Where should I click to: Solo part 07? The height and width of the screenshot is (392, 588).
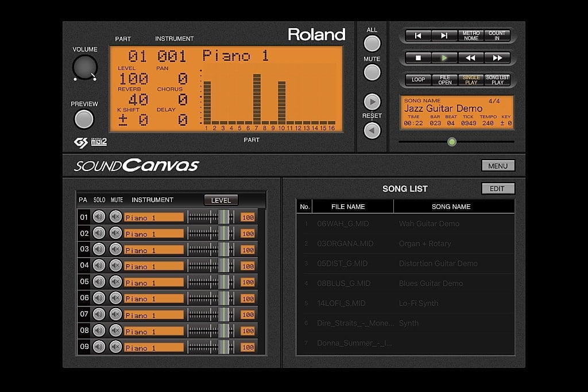point(99,314)
